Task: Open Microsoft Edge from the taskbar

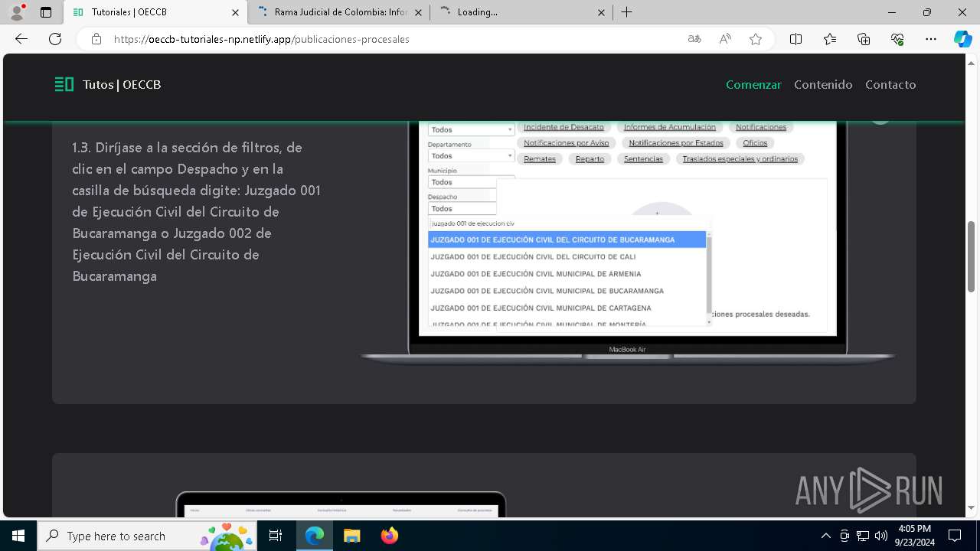Action: pos(315,536)
